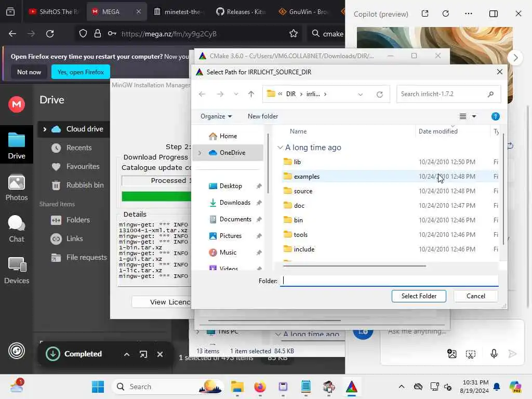
Task: Switch to the minetest browser tab
Action: pyautogui.click(x=179, y=12)
